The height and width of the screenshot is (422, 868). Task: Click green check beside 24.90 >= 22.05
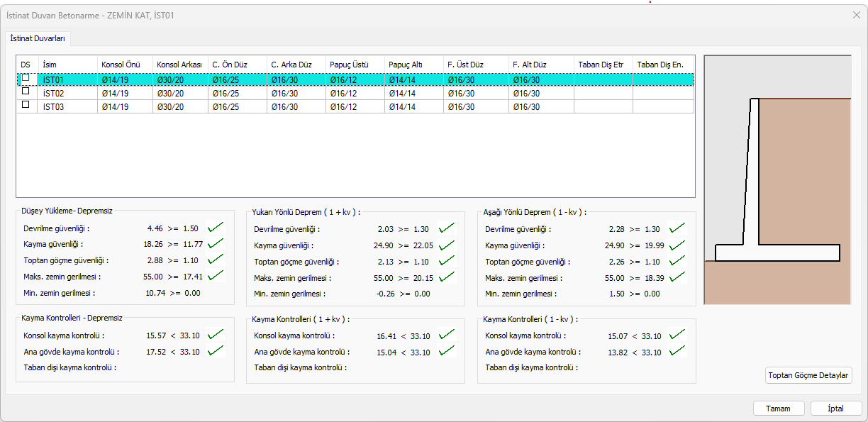(x=447, y=245)
